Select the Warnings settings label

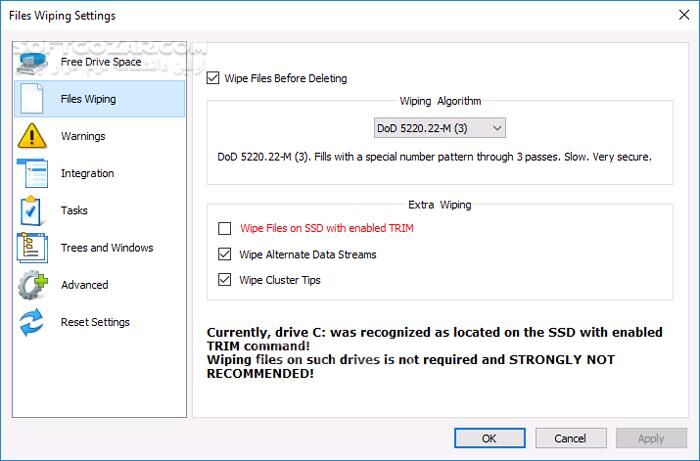pos(83,136)
